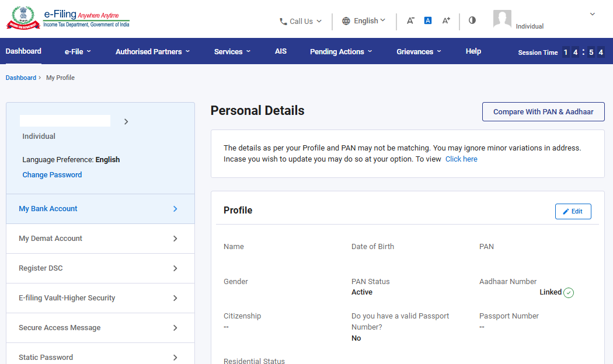Select the increase font size icon
613x364 pixels.
coord(446,20)
